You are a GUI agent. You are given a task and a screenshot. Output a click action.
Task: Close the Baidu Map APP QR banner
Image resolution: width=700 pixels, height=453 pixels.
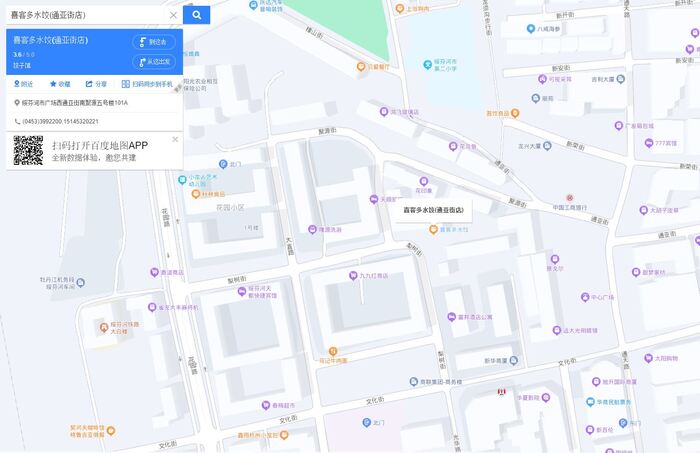[x=175, y=139]
